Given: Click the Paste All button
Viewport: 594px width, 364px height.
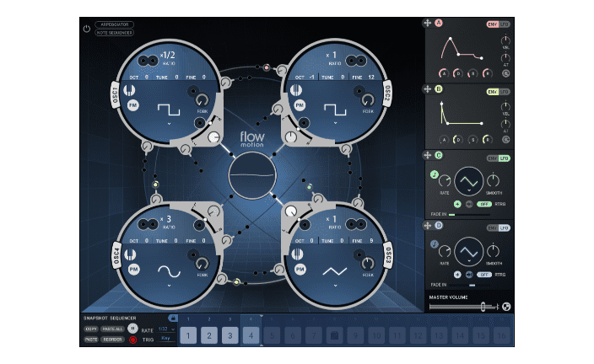Looking at the screenshot, I should point(112,329).
